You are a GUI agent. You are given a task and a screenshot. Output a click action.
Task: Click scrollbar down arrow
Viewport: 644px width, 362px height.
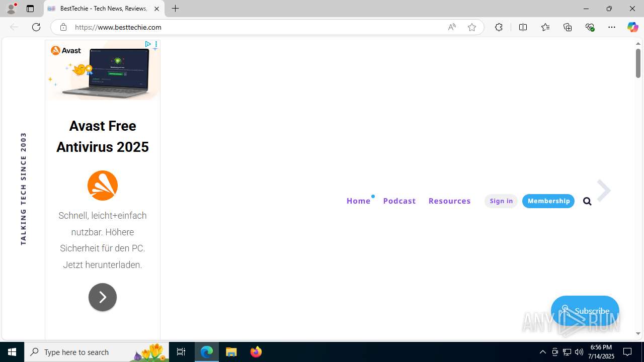pos(638,334)
